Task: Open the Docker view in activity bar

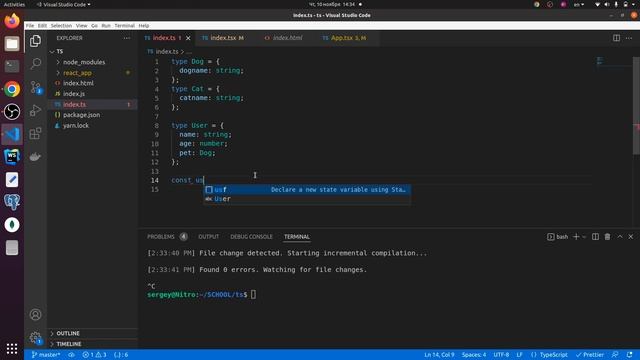Action: (36, 156)
